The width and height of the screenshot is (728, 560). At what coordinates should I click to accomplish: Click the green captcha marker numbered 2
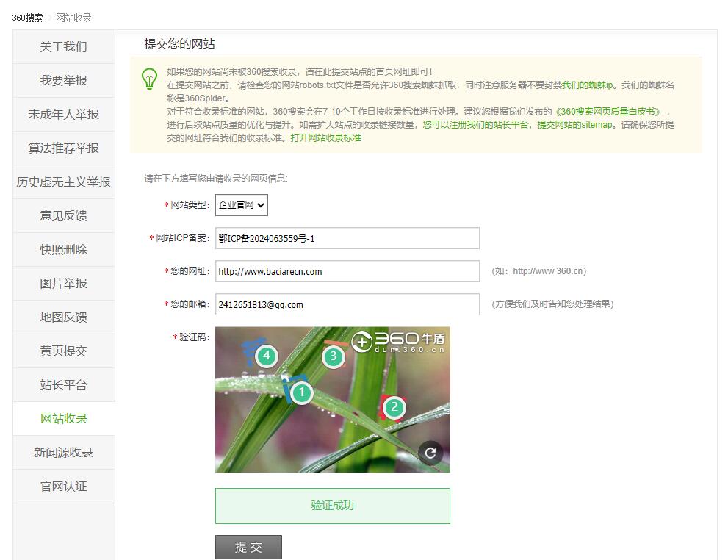tap(394, 407)
